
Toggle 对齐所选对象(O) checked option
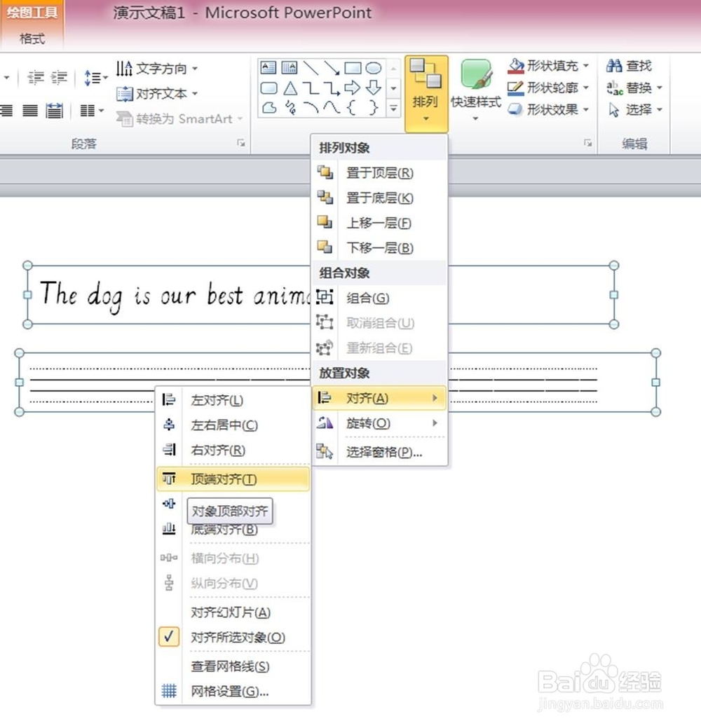233,638
